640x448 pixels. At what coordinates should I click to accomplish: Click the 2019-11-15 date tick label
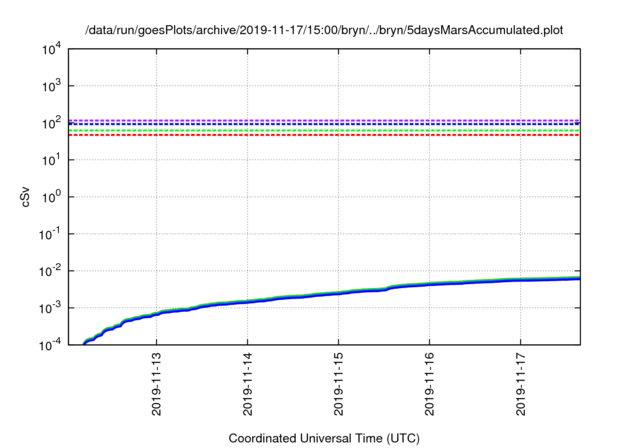pos(338,384)
